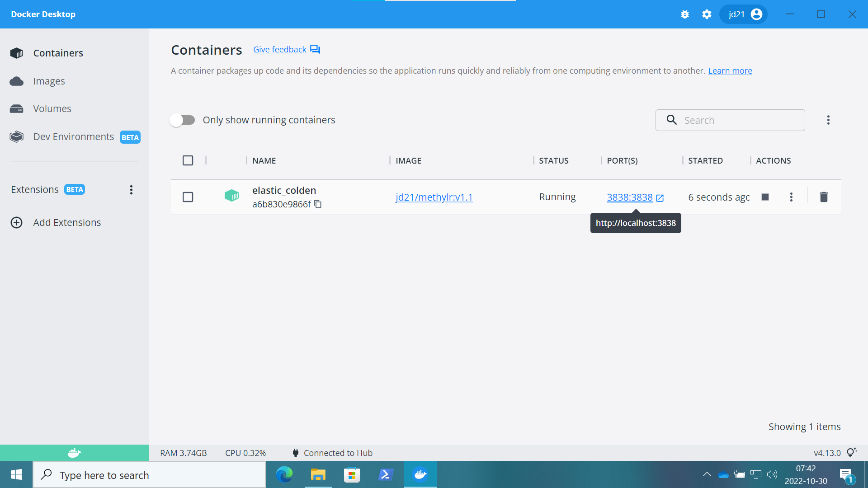Viewport: 868px width, 488px height.
Task: Click the Docker whale icon in the status bar
Action: (x=74, y=453)
